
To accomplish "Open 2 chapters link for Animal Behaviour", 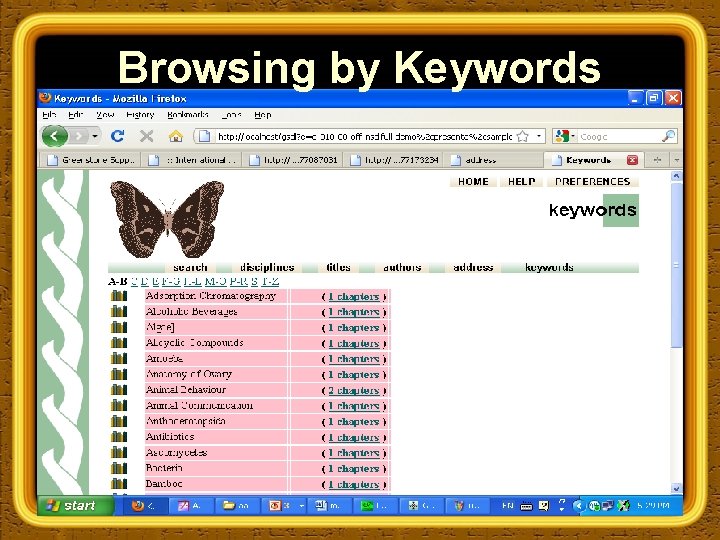I will 354,390.
